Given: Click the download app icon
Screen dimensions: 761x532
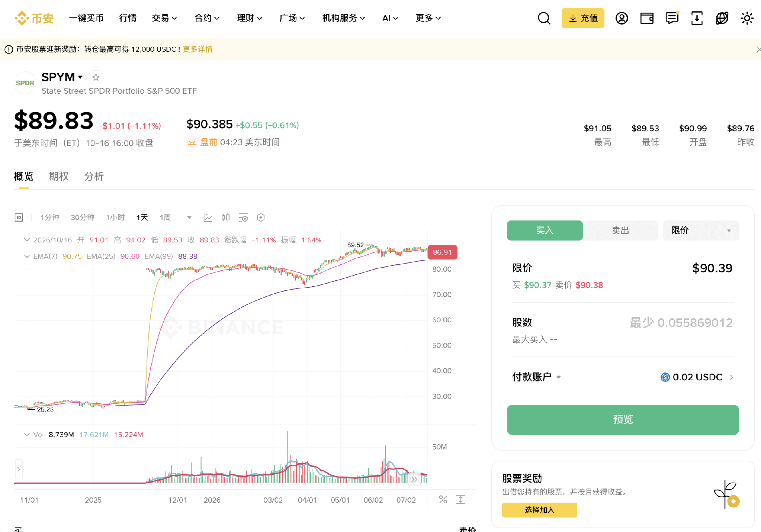Looking at the screenshot, I should coord(697,18).
